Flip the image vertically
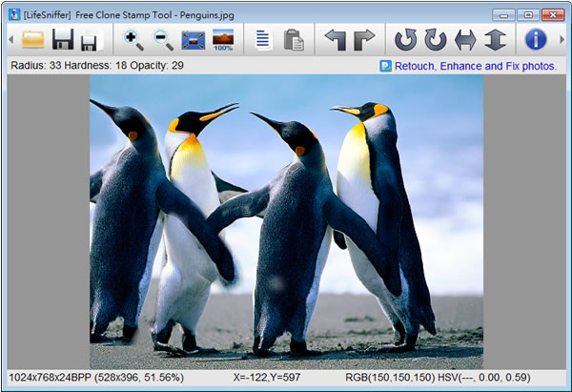 click(494, 40)
